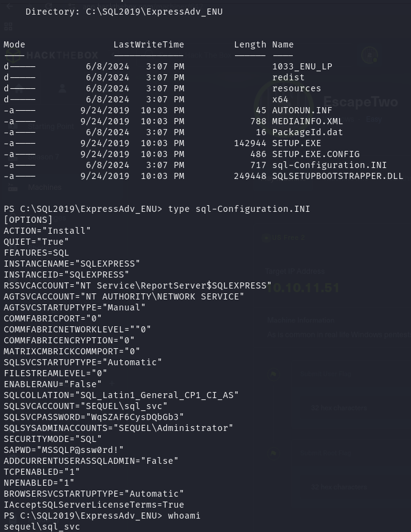
Task: Select Machines in the sidebar
Action: click(x=45, y=187)
